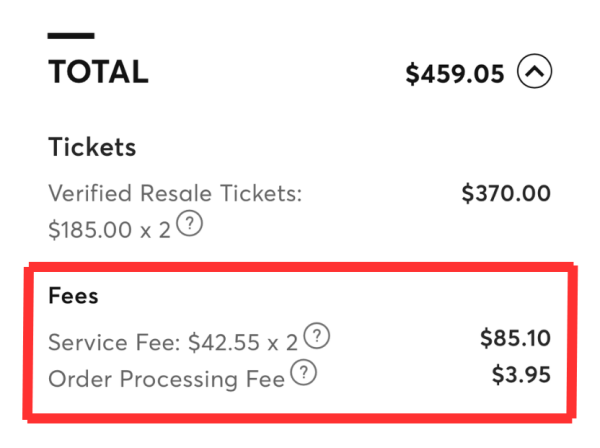Click the TOTAL heading
Image resolution: width=600 pixels, height=448 pixels.
click(x=98, y=72)
